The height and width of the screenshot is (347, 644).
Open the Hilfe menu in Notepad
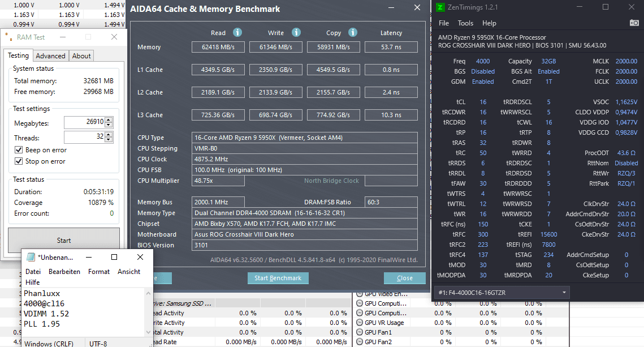(x=32, y=282)
